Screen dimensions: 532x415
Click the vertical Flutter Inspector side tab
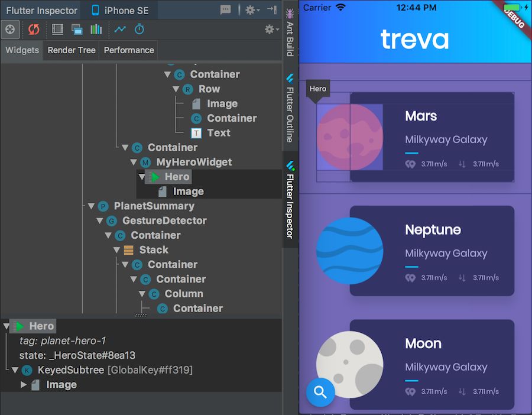290,199
